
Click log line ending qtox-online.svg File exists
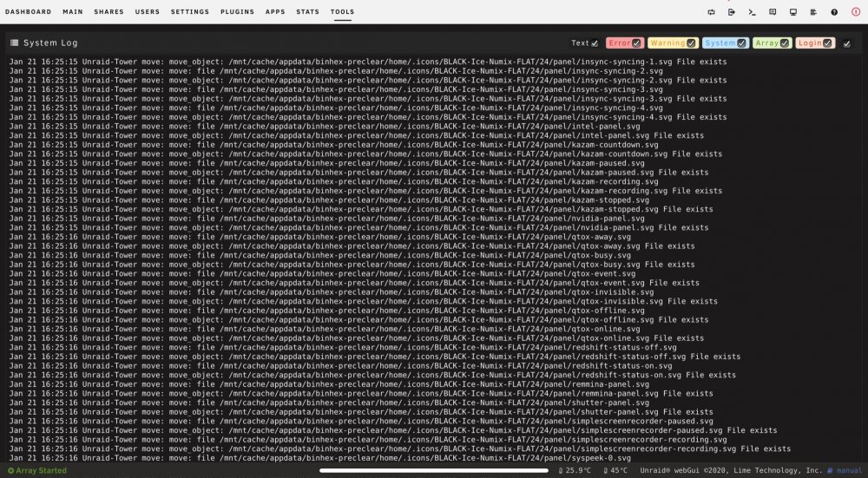tap(357, 338)
